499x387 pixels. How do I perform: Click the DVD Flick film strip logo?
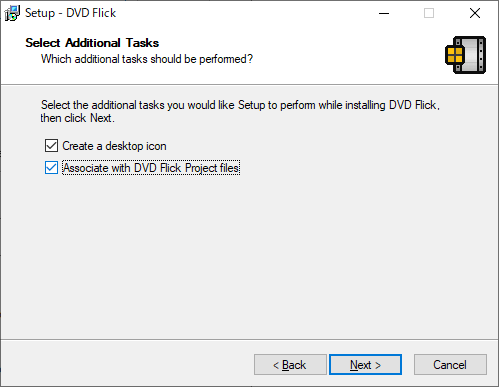(x=466, y=55)
